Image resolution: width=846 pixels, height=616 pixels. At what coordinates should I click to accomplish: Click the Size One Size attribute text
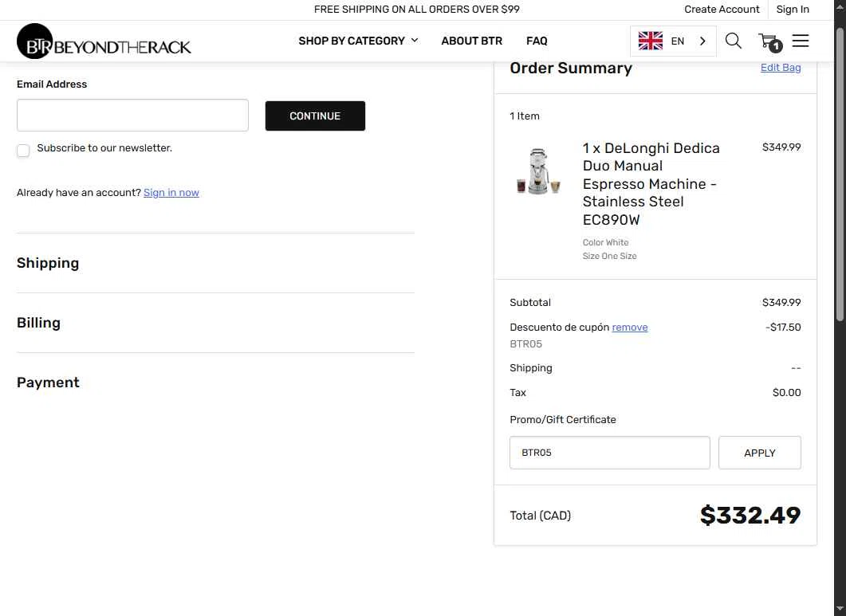click(x=609, y=257)
